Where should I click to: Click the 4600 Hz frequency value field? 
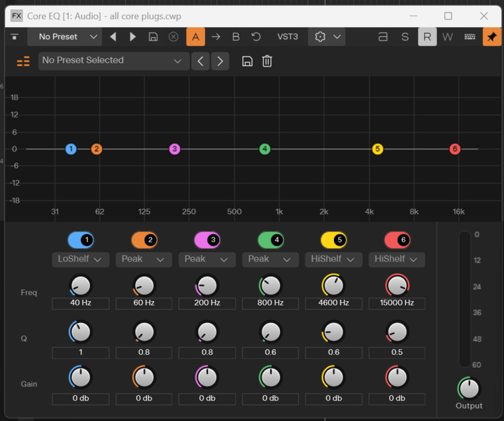coord(334,303)
